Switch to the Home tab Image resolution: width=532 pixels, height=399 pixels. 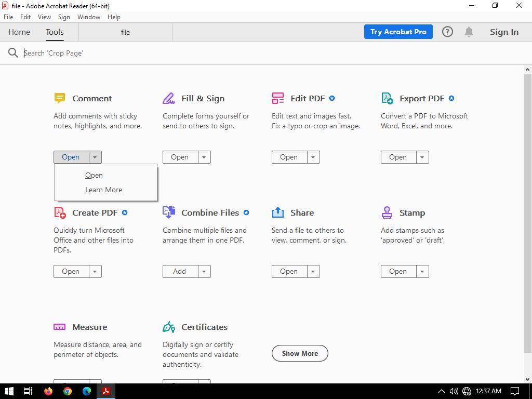click(x=19, y=32)
